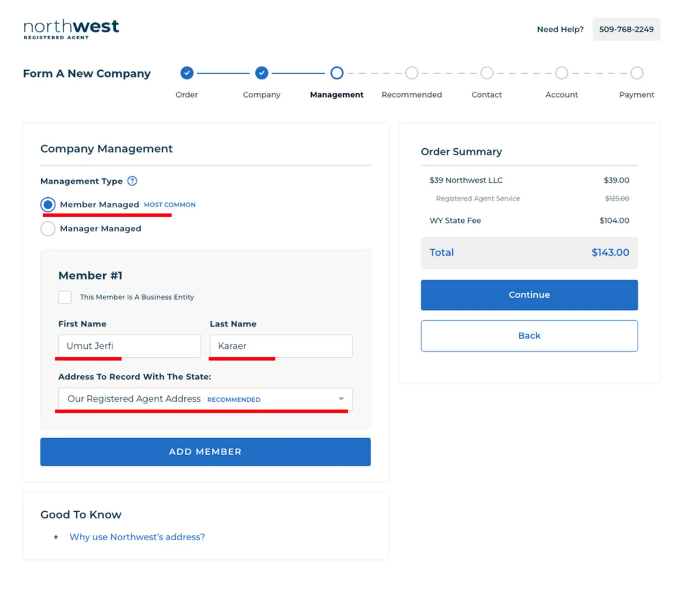The height and width of the screenshot is (616, 684).
Task: Select the Recommended step label
Action: point(412,95)
